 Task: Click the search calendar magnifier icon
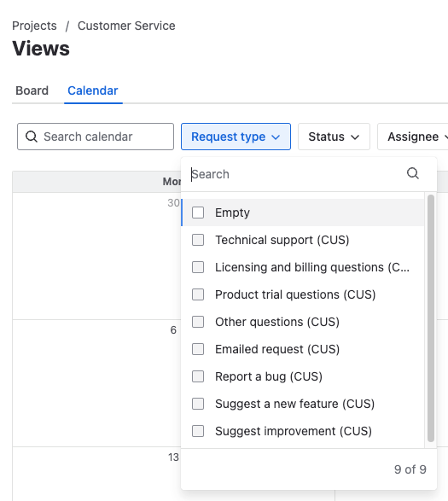click(32, 137)
